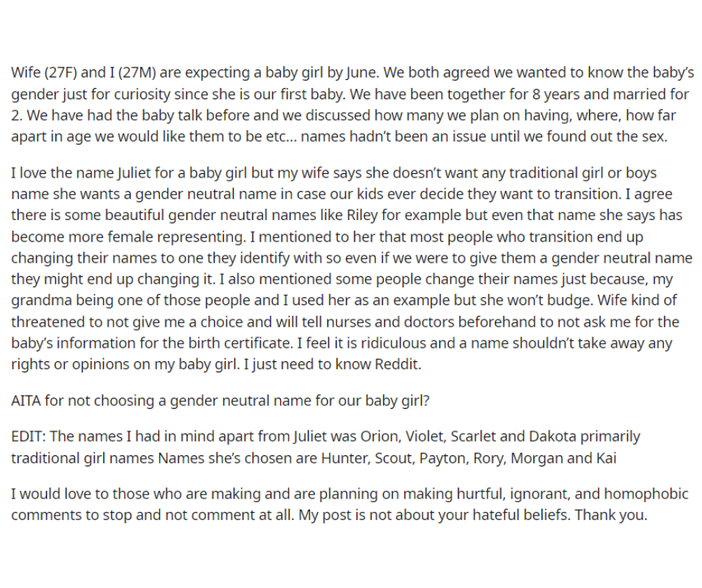Click the name 'Kai' at line end
Image resolution: width=702 pixels, height=588 pixels.
(606, 458)
